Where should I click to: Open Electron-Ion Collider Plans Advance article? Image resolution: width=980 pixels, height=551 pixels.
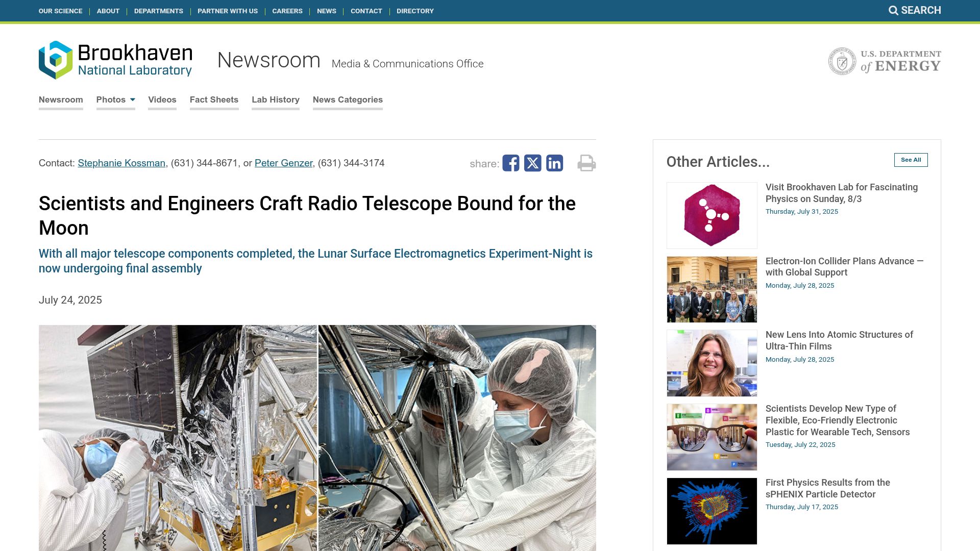click(844, 267)
